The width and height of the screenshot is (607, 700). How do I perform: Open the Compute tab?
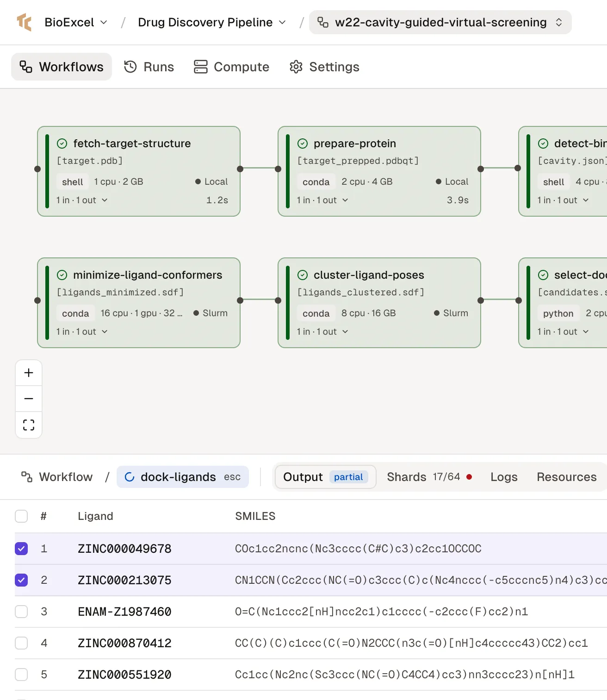click(231, 67)
